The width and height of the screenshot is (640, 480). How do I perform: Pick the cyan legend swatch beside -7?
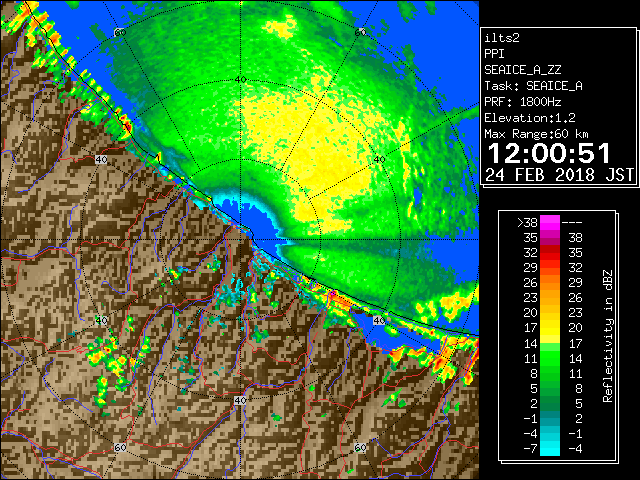tap(550, 449)
